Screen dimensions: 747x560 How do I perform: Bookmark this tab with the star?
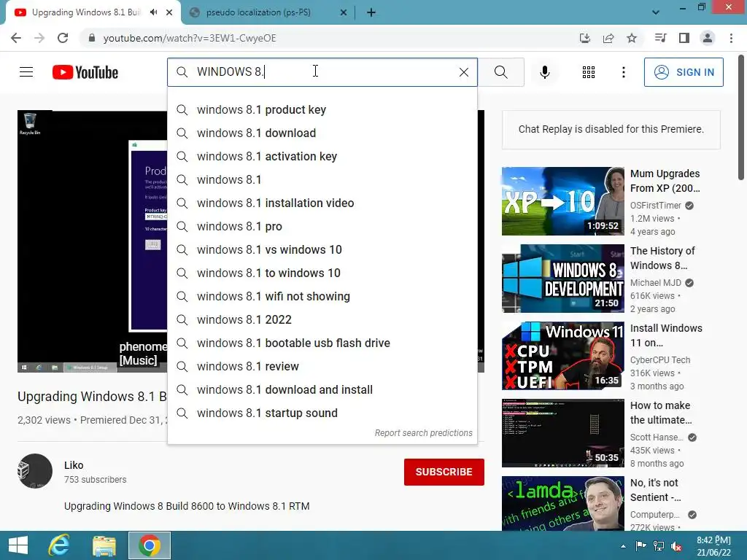click(x=632, y=38)
